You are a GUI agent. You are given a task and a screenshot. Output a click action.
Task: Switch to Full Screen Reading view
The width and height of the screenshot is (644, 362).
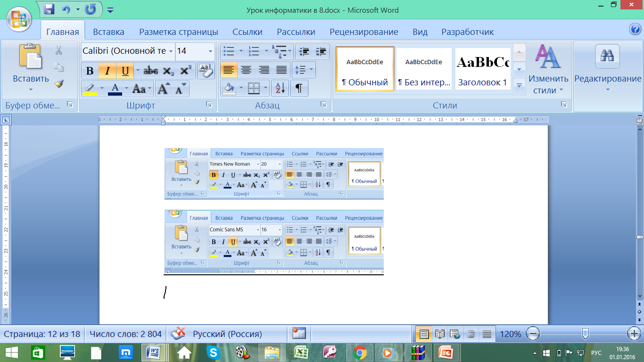tap(440, 334)
